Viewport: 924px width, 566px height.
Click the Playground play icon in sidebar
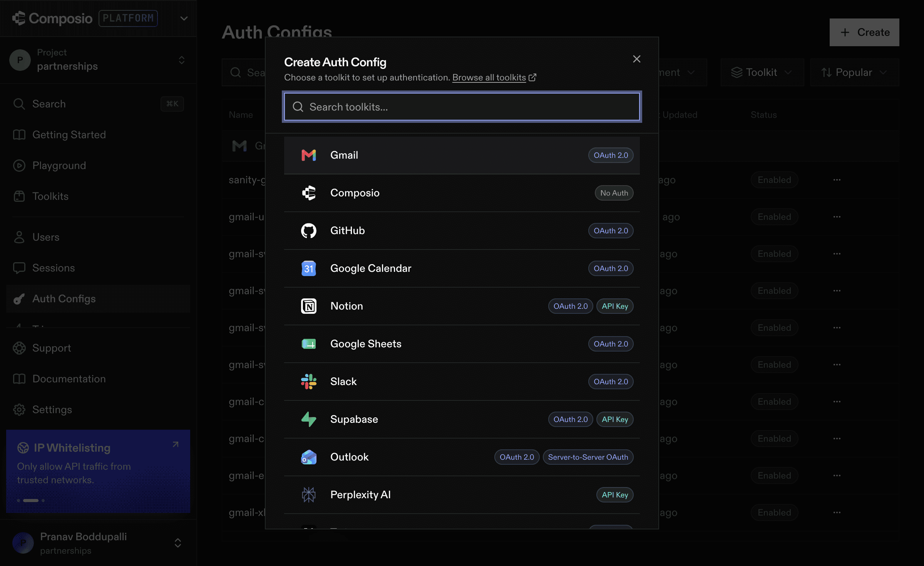(19, 166)
